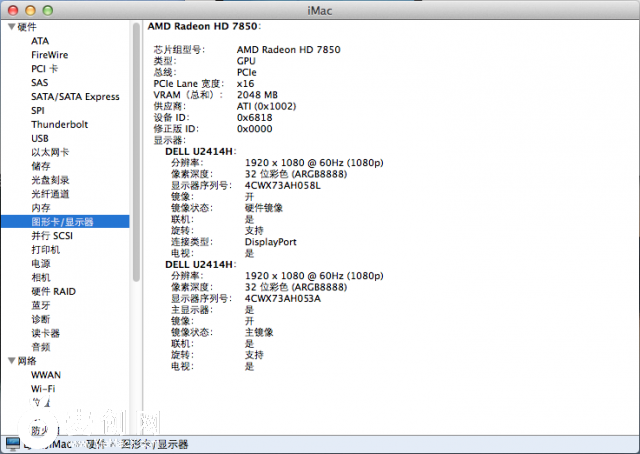Viewport: 640px width, 454px height.
Task: Collapse the 网络 (Network) disclosure triangle
Action: [x=10, y=361]
